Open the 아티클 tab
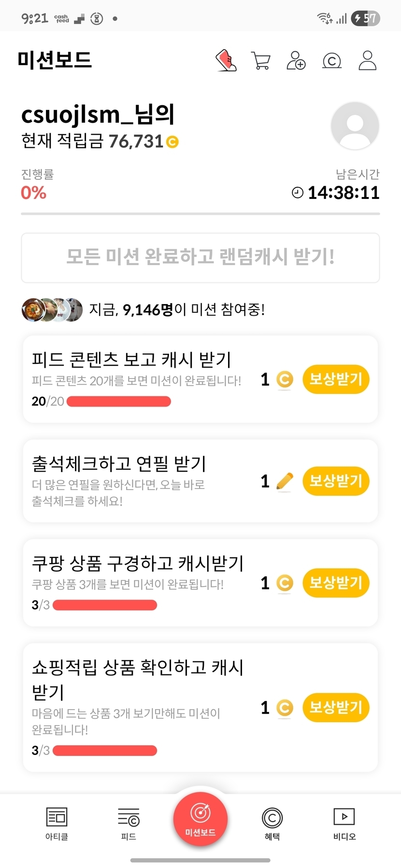 57,823
